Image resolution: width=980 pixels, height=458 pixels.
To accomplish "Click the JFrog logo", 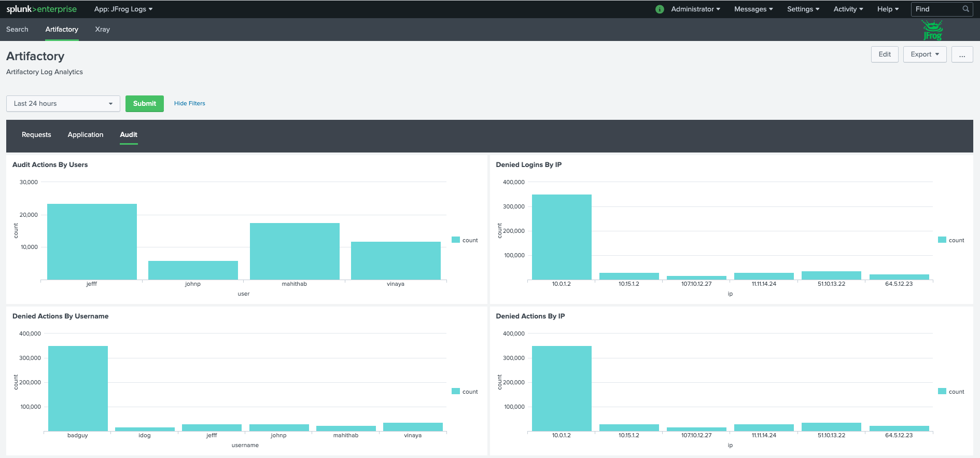I will [932, 30].
